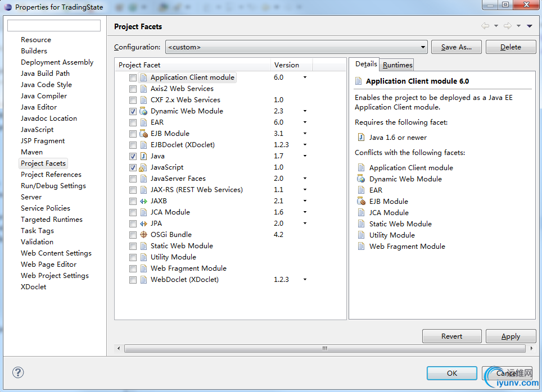
Task: Click the Java facet icon
Action: tap(143, 156)
